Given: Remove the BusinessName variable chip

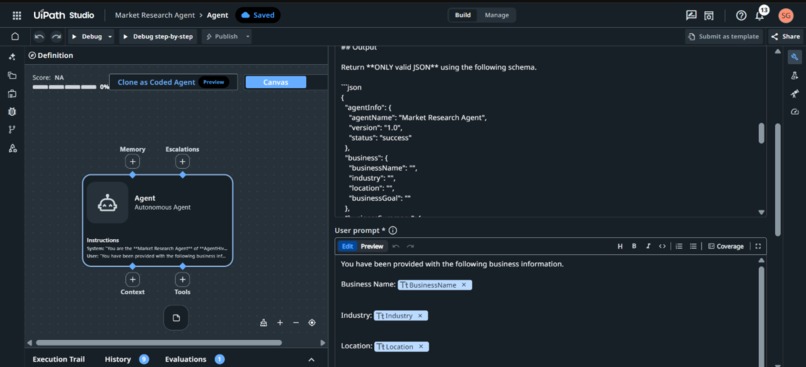Looking at the screenshot, I should point(464,285).
